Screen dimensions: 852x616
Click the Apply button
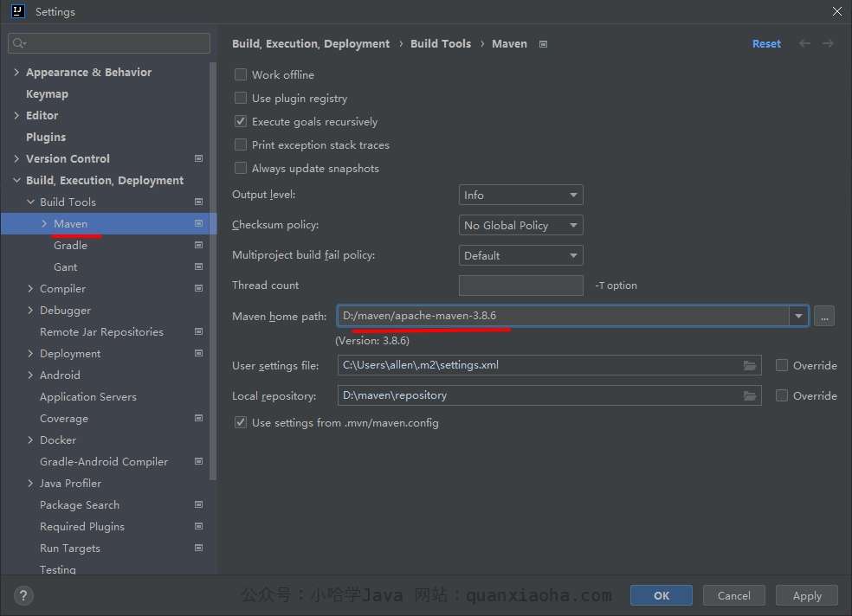(x=807, y=595)
